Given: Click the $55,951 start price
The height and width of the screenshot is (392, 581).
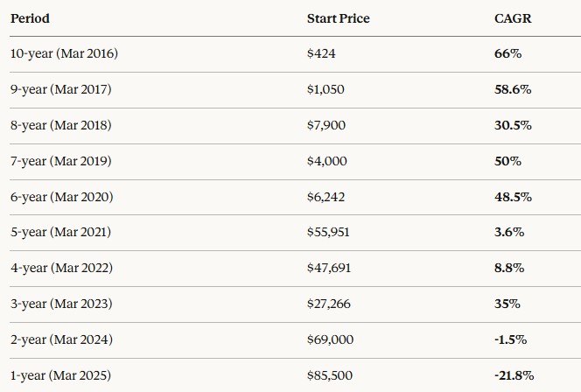Looking at the screenshot, I should 328,232.
